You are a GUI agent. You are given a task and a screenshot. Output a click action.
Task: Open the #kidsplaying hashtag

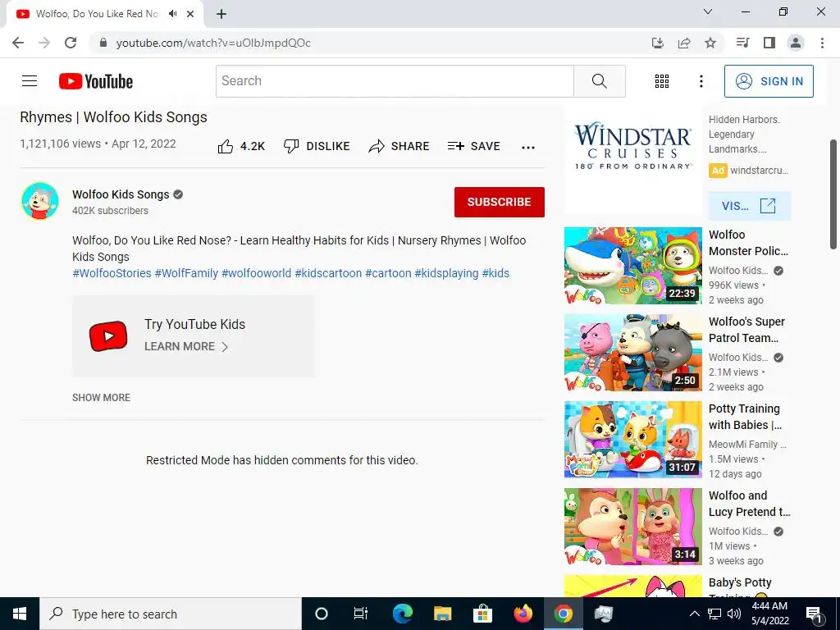(447, 273)
